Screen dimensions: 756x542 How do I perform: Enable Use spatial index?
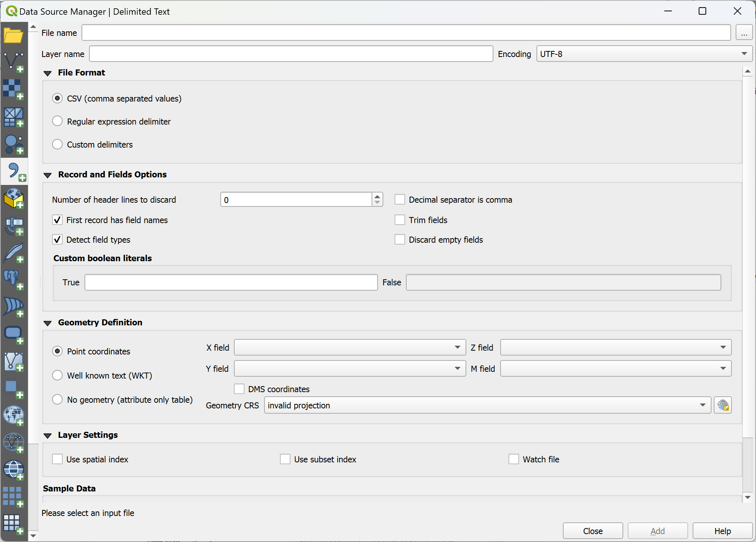[57, 459]
